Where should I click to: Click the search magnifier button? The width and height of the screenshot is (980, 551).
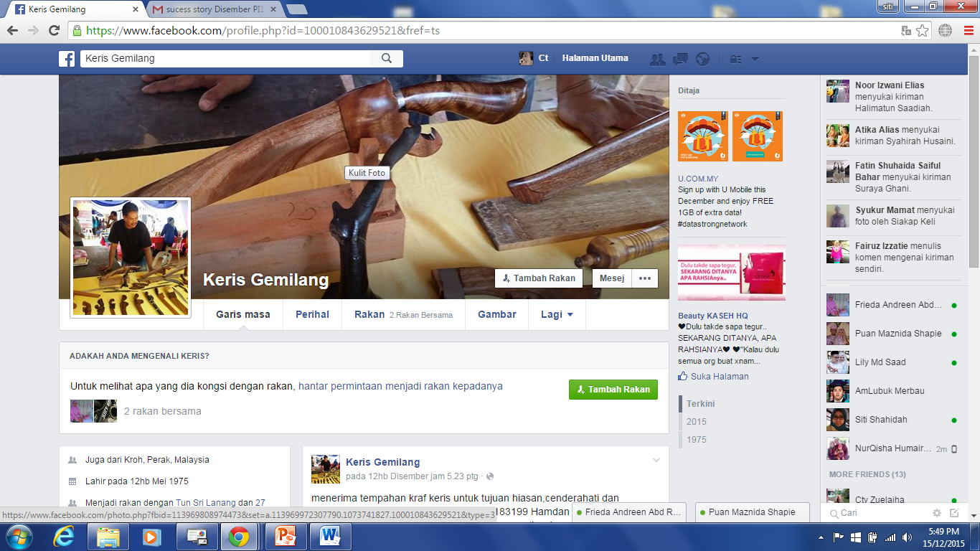[387, 59]
